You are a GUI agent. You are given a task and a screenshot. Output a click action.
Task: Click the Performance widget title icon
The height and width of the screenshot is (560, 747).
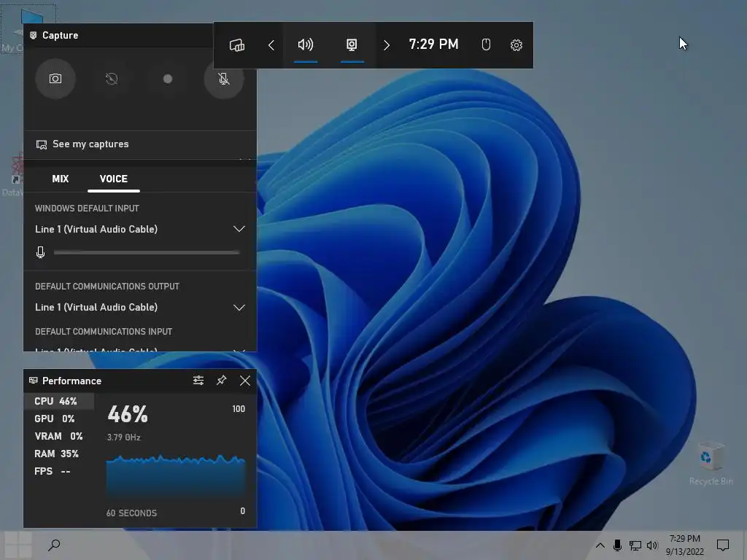(34, 381)
